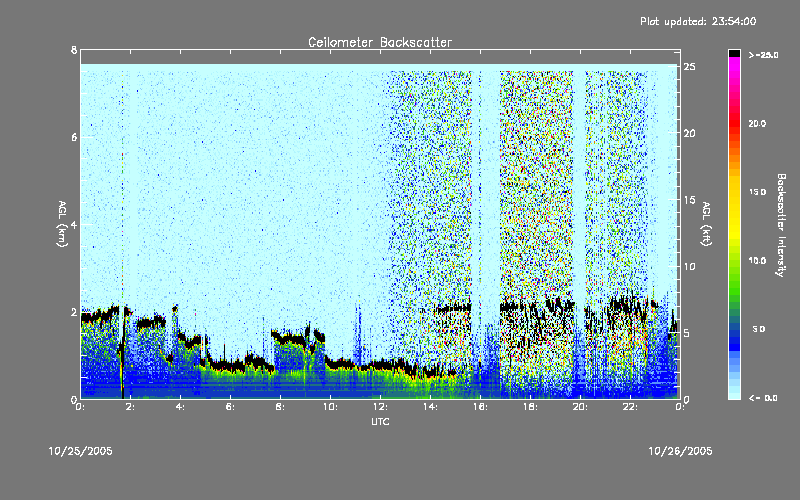The height and width of the screenshot is (500, 800).
Task: Click the "8" km tick label
Action: coord(74,50)
